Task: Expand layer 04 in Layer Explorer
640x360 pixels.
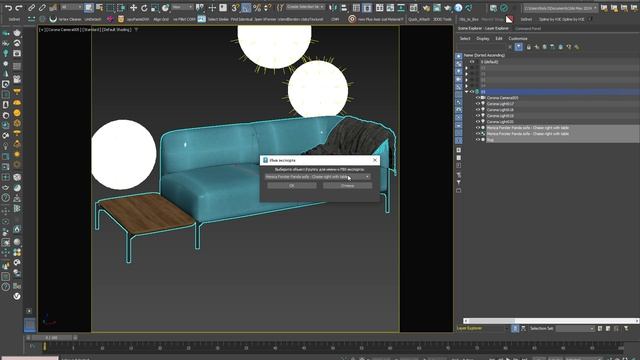Action: click(467, 86)
